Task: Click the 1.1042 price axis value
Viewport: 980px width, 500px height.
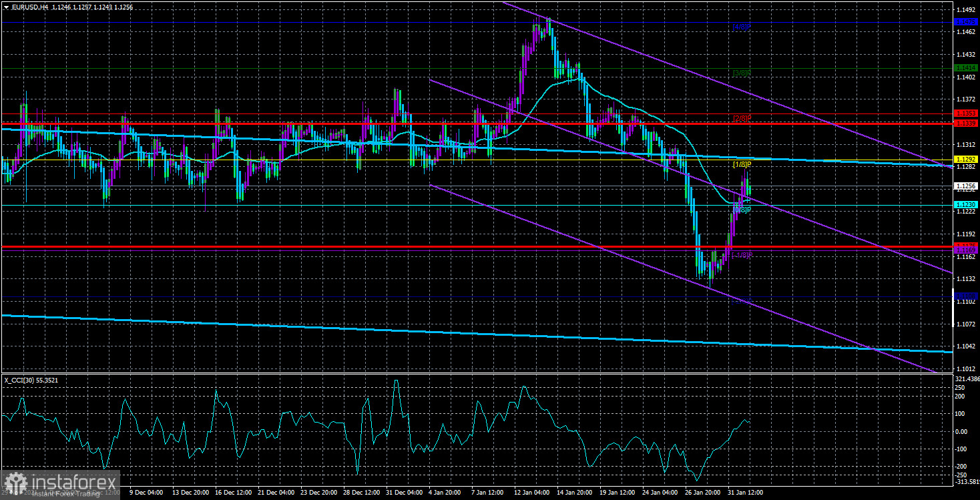Action: click(966, 346)
